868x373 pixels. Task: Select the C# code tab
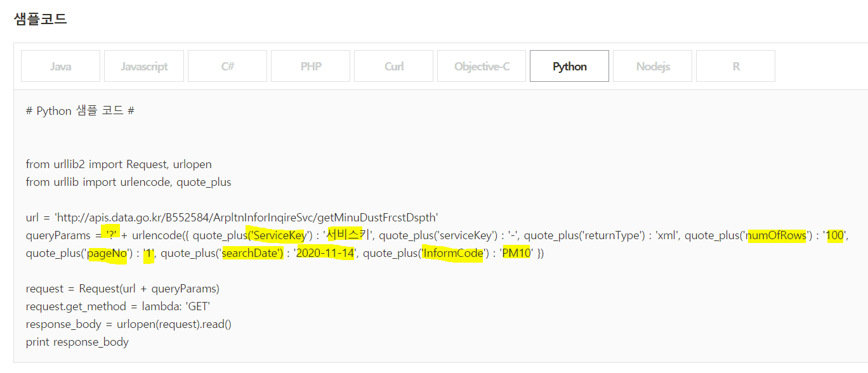[227, 66]
